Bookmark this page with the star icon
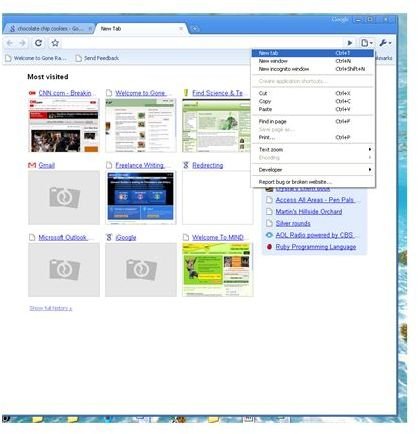 (x=55, y=43)
